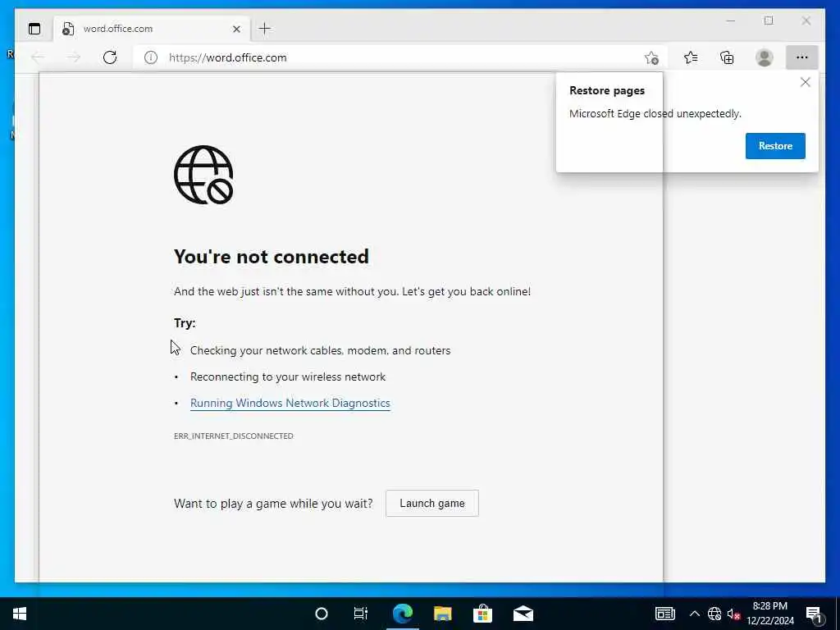Open Task View on the taskbar

(x=361, y=614)
